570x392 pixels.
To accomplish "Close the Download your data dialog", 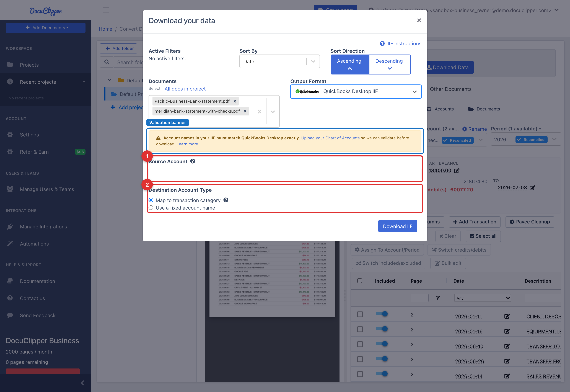I will point(419,20).
